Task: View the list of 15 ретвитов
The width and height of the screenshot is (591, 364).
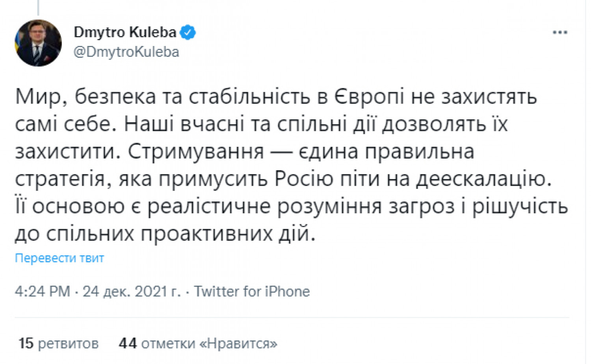Action: [58, 344]
